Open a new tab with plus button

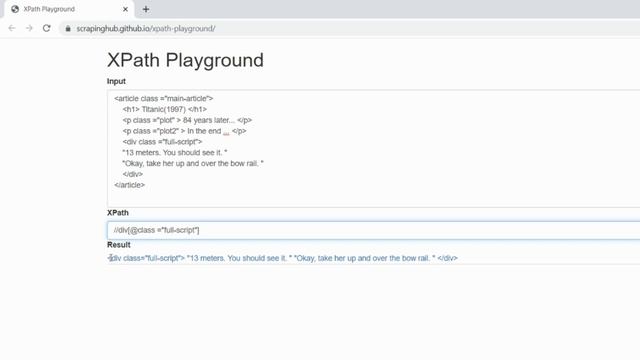(x=146, y=9)
